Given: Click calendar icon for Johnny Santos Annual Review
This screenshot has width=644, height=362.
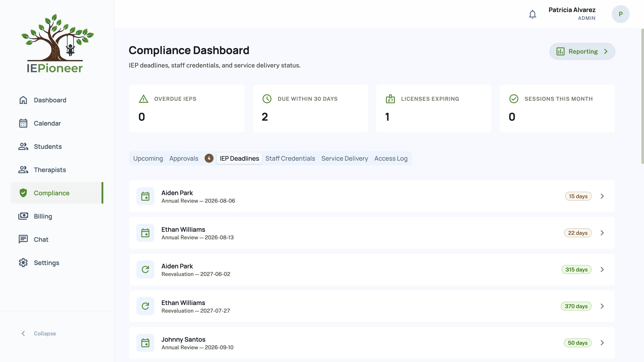Looking at the screenshot, I should tap(145, 343).
